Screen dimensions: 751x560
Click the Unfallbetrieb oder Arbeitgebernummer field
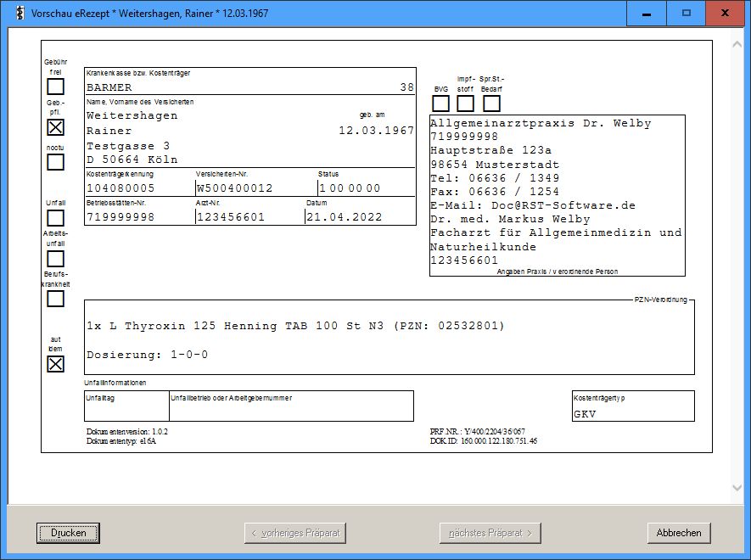click(292, 406)
